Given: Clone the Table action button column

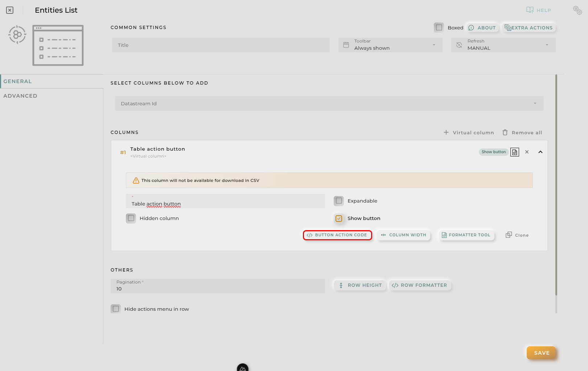Looking at the screenshot, I should 517,235.
